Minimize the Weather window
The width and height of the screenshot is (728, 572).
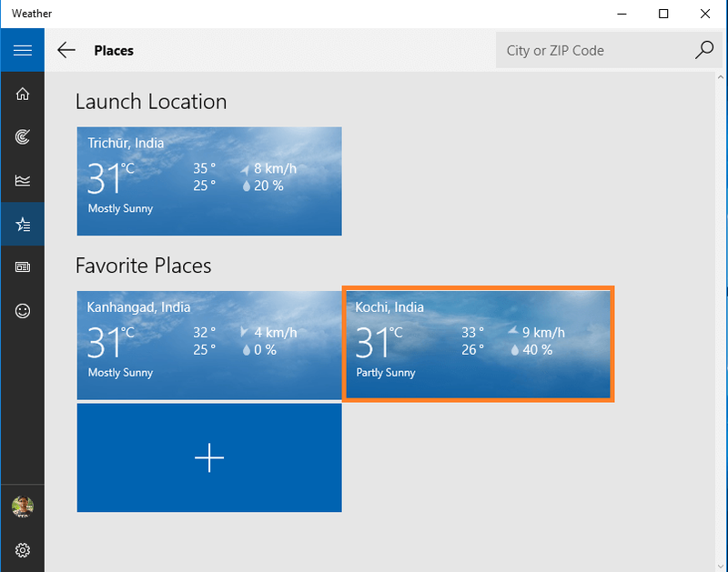pyautogui.click(x=622, y=14)
